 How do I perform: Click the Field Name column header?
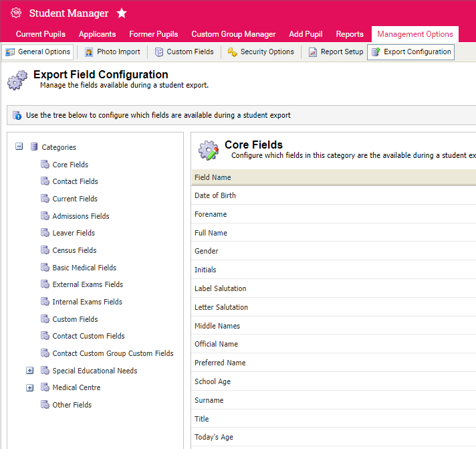click(x=213, y=177)
